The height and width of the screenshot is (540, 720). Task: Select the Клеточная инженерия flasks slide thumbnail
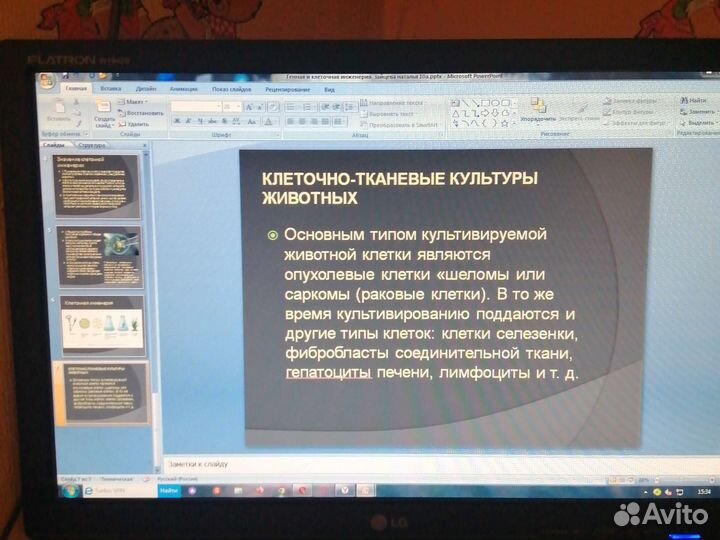pyautogui.click(x=103, y=326)
